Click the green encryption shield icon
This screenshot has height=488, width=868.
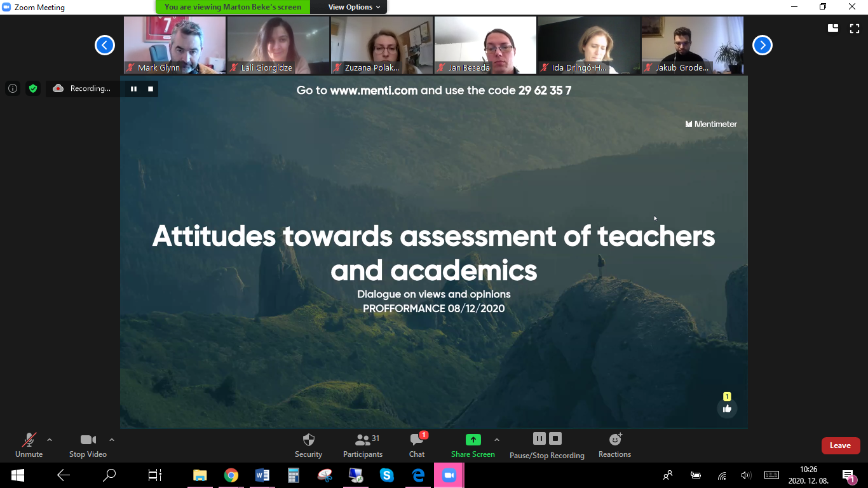(33, 88)
